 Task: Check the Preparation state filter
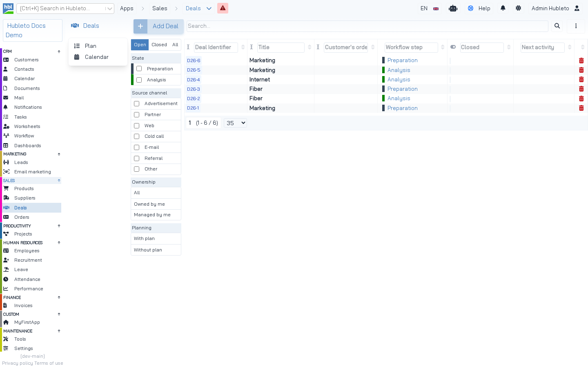pyautogui.click(x=139, y=69)
